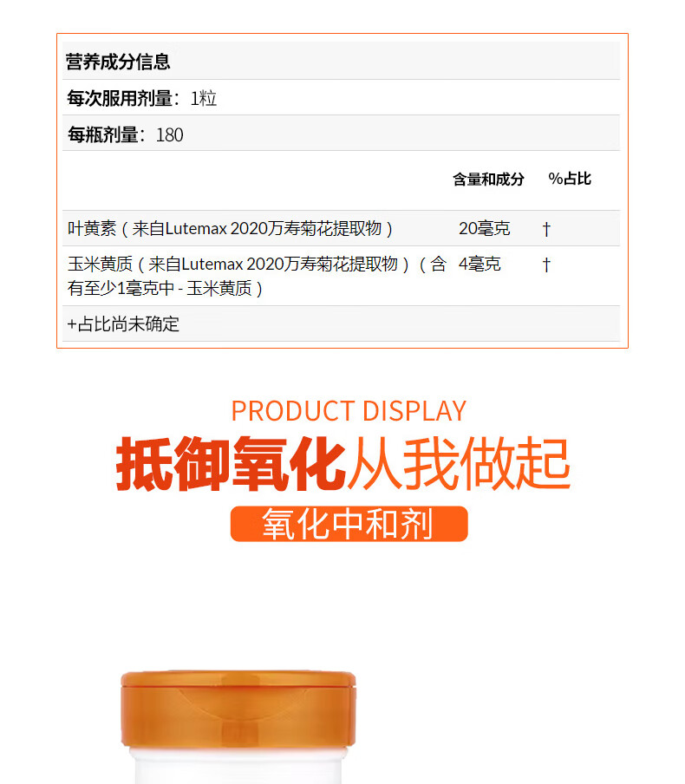Click the 从我做起 headline text
The height and width of the screenshot is (784, 685).
[459, 463]
